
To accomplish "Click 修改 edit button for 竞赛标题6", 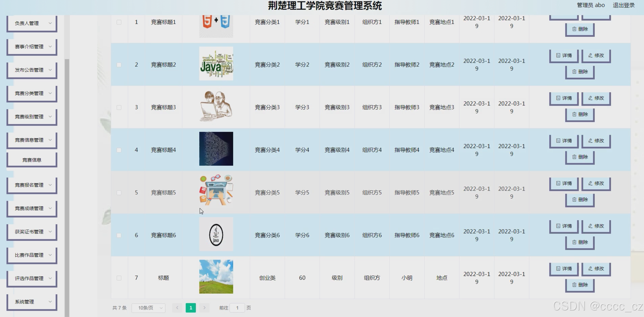I will click(x=596, y=226).
